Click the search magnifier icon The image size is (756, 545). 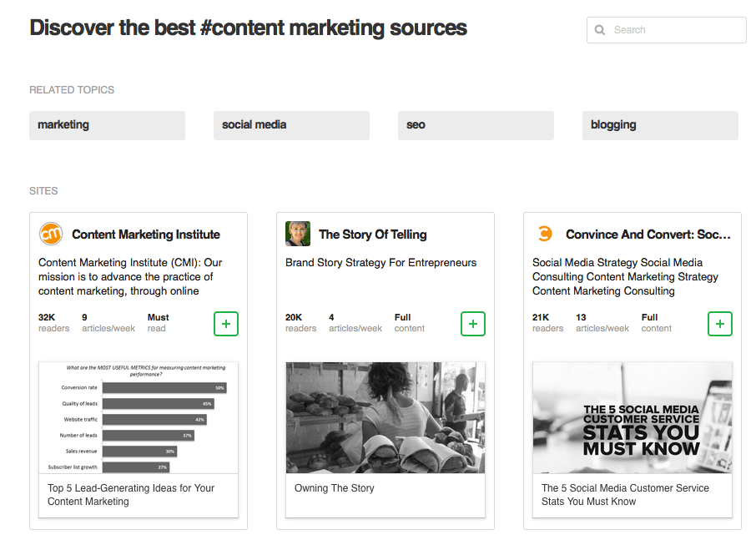pyautogui.click(x=600, y=30)
